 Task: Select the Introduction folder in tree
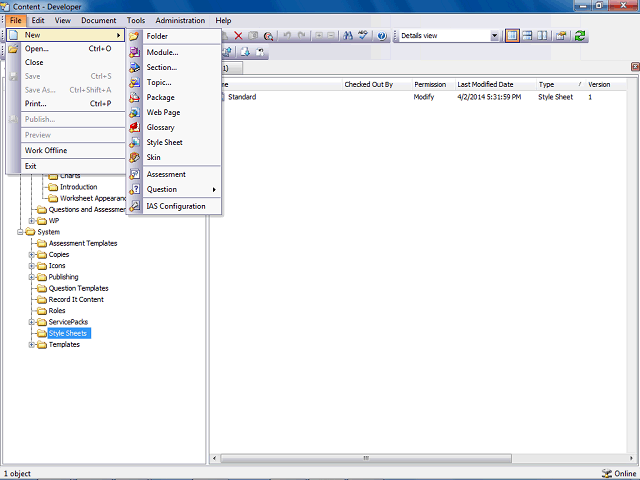pos(78,187)
